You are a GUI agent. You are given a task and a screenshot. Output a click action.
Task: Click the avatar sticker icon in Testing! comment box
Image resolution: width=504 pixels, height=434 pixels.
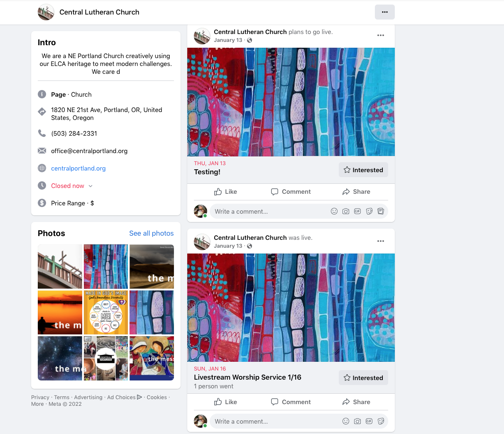click(381, 211)
